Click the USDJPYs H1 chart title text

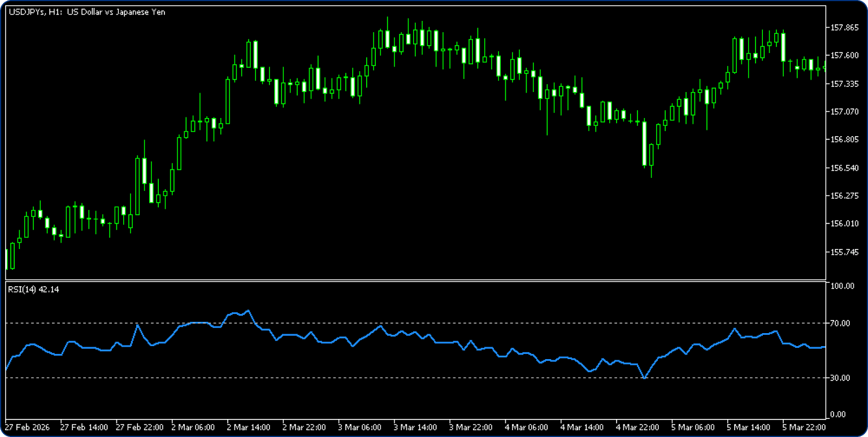click(87, 12)
